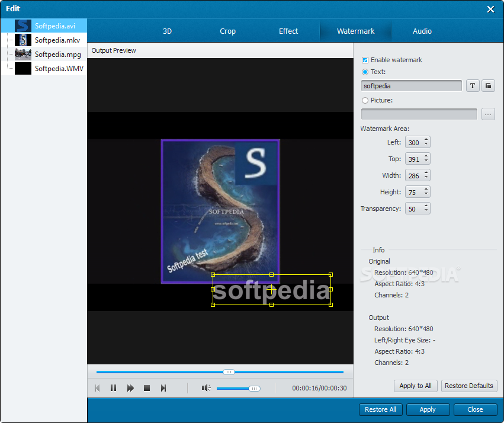
Task: Open the text color picker button
Action: 488,86
